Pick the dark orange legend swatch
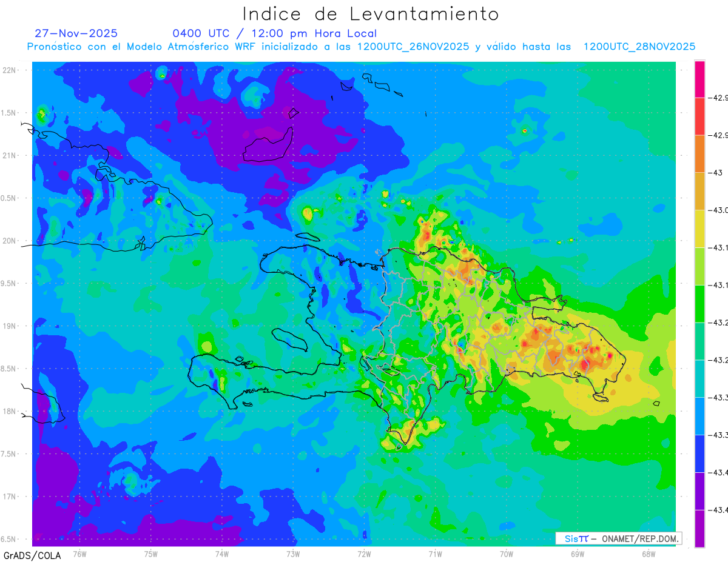728x562 pixels. click(x=699, y=154)
